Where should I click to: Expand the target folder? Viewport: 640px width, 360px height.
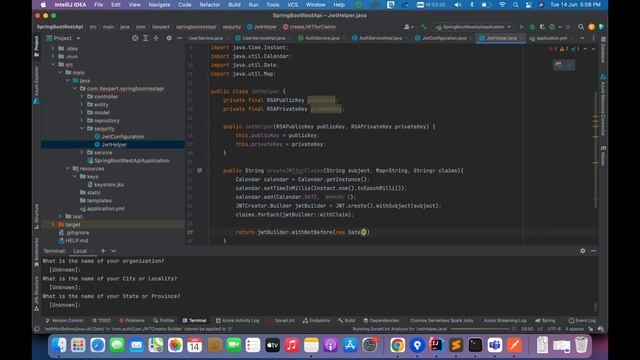(53, 224)
